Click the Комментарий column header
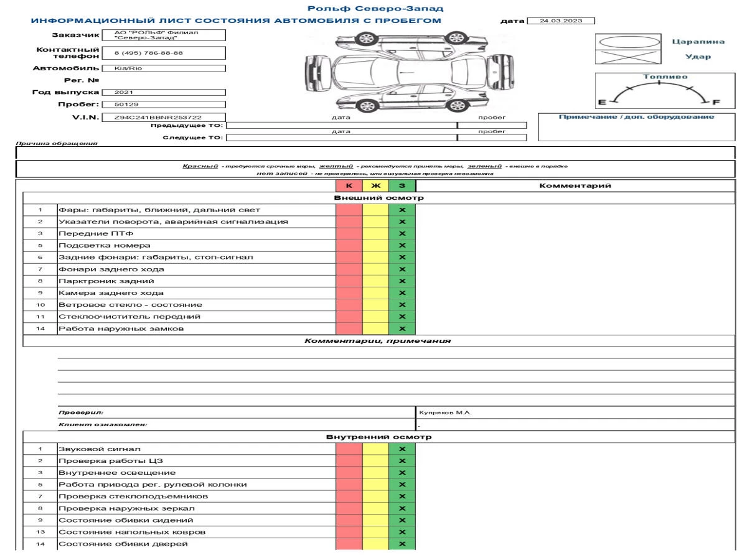The width and height of the screenshot is (747, 560). tap(575, 185)
